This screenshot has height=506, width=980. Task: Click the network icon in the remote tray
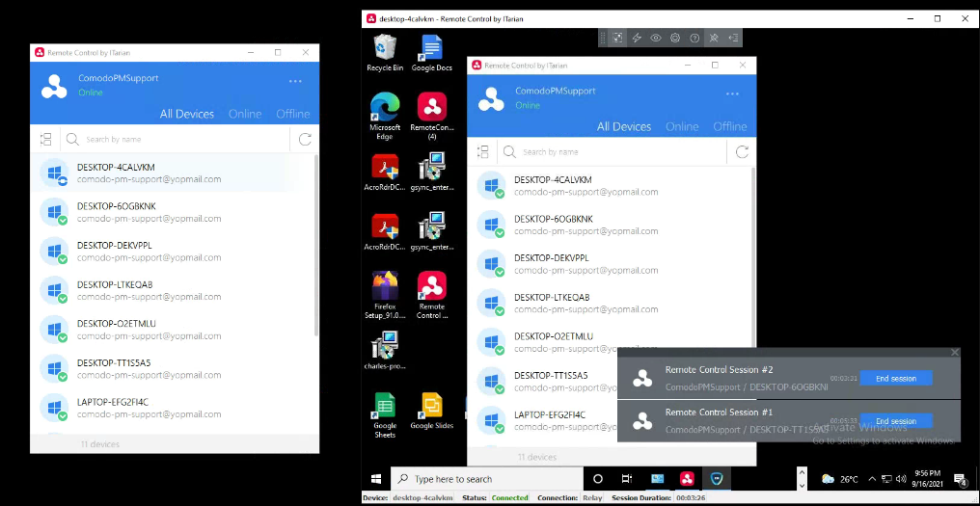pos(886,479)
